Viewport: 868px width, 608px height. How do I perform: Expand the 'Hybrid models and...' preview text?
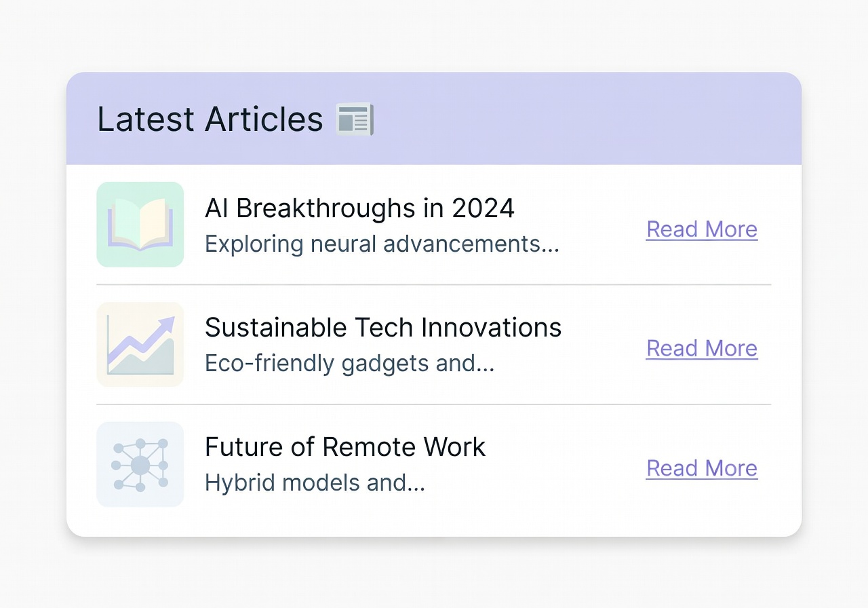(x=315, y=482)
